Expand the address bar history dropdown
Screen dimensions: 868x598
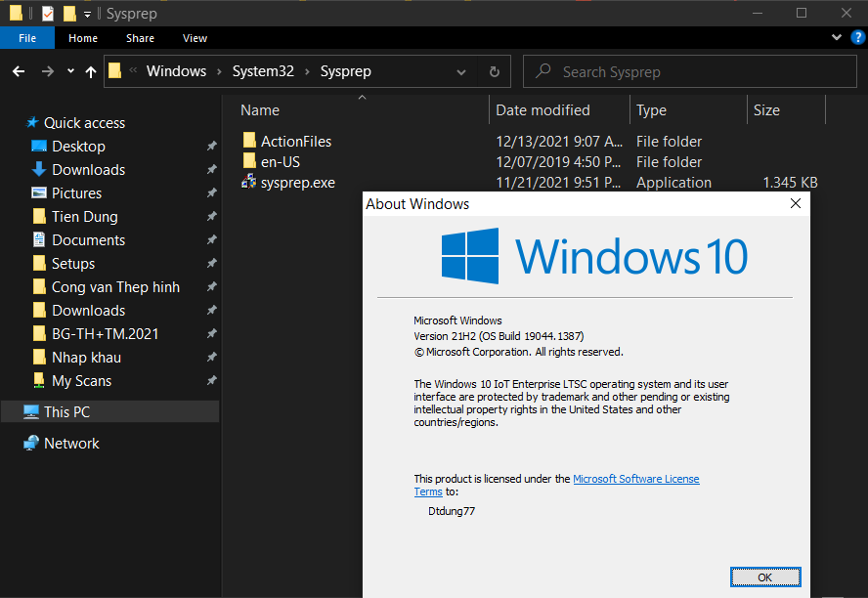pos(461,72)
